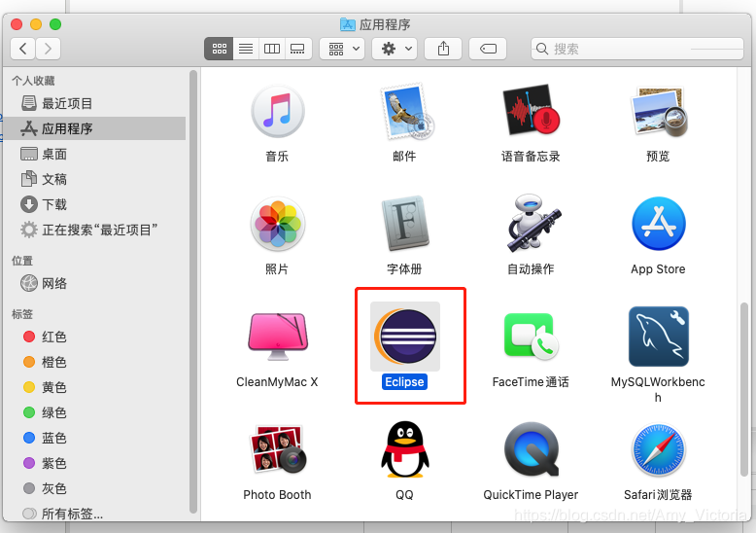
Task: Click the Eclipse application icon
Action: [x=405, y=337]
